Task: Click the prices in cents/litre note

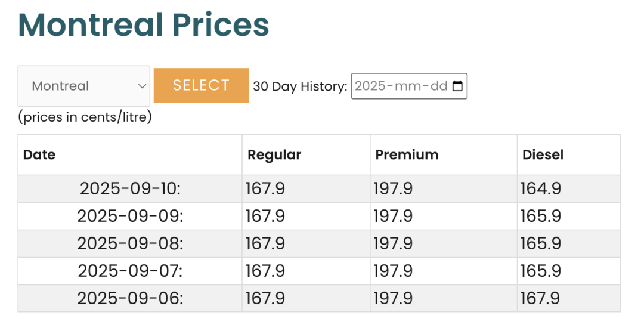Action: [x=85, y=117]
